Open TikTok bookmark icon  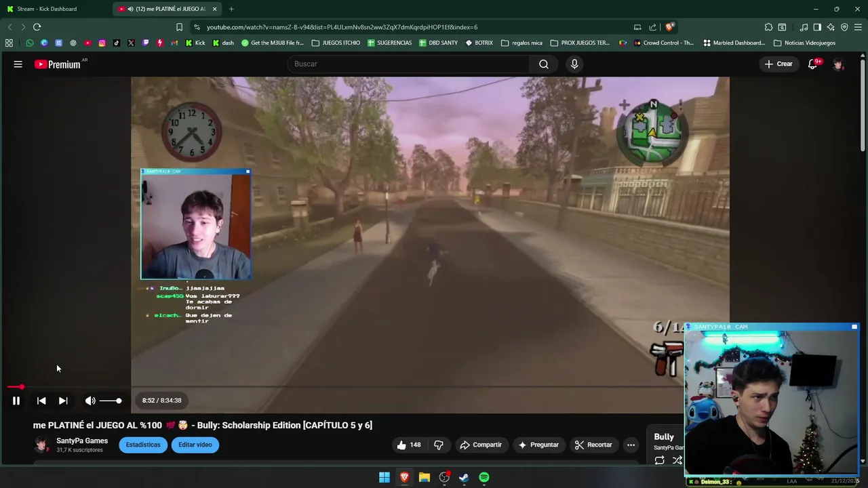point(117,43)
